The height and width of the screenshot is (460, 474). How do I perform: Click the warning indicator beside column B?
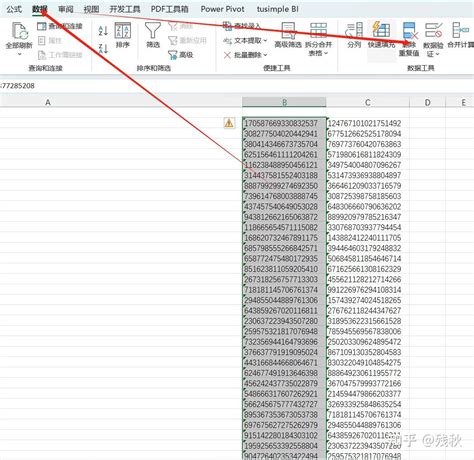(x=229, y=123)
